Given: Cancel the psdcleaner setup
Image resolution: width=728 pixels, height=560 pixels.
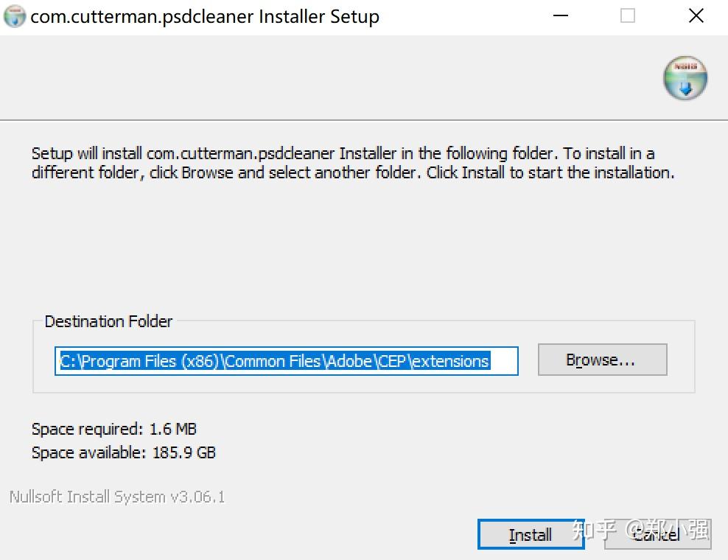Looking at the screenshot, I should pyautogui.click(x=657, y=534).
